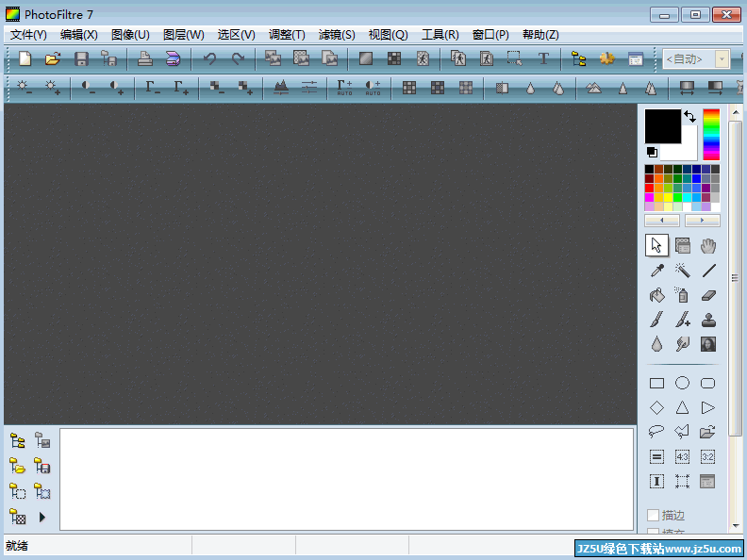Image resolution: width=747 pixels, height=560 pixels.
Task: Show next palette colors with right arrow
Action: 702,220
